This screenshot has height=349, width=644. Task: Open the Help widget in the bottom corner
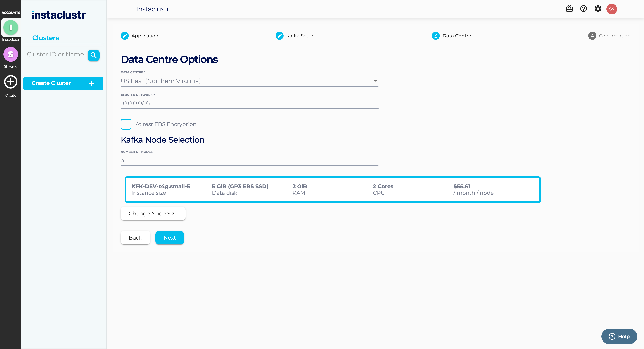pos(619,336)
